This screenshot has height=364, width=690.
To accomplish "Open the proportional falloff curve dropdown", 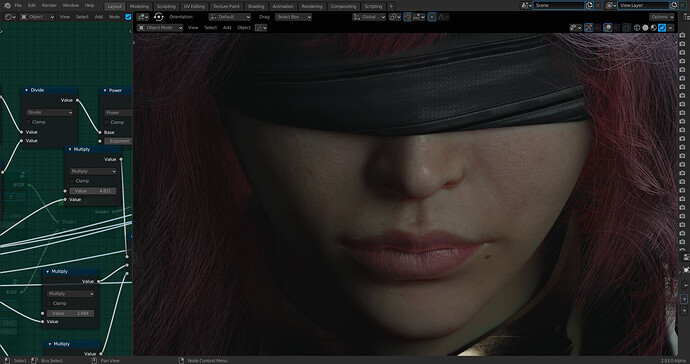I will [443, 17].
